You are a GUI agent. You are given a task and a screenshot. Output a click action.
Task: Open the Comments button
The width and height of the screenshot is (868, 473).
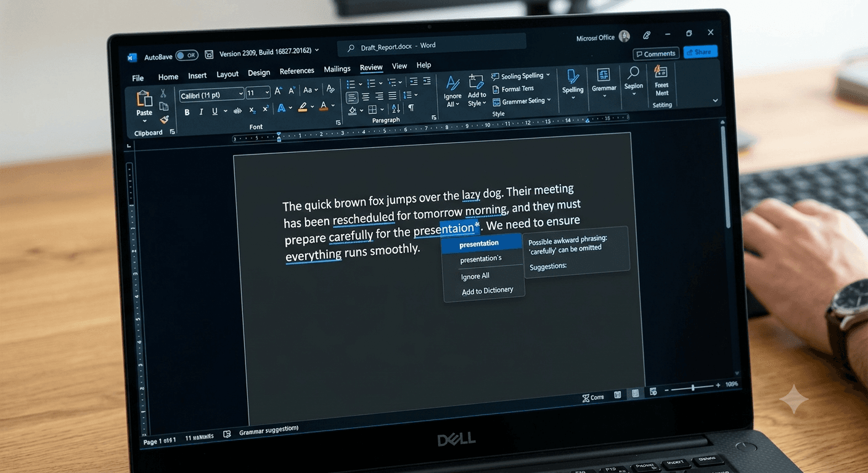(656, 54)
